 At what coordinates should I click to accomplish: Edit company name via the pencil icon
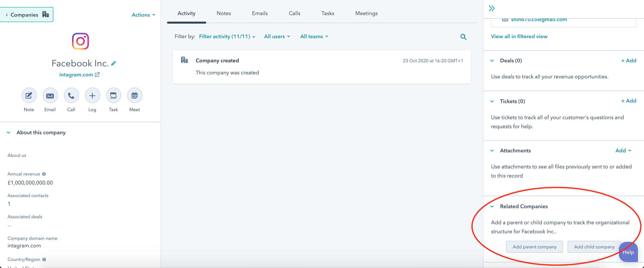click(114, 63)
